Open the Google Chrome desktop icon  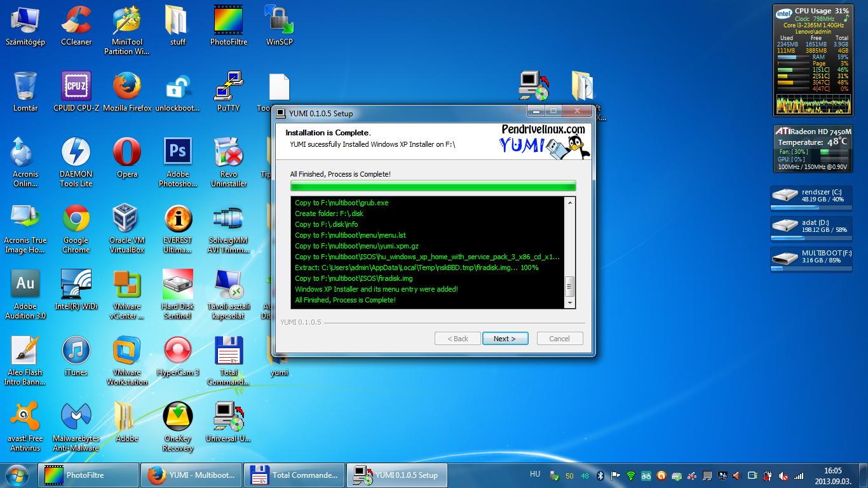tap(76, 227)
